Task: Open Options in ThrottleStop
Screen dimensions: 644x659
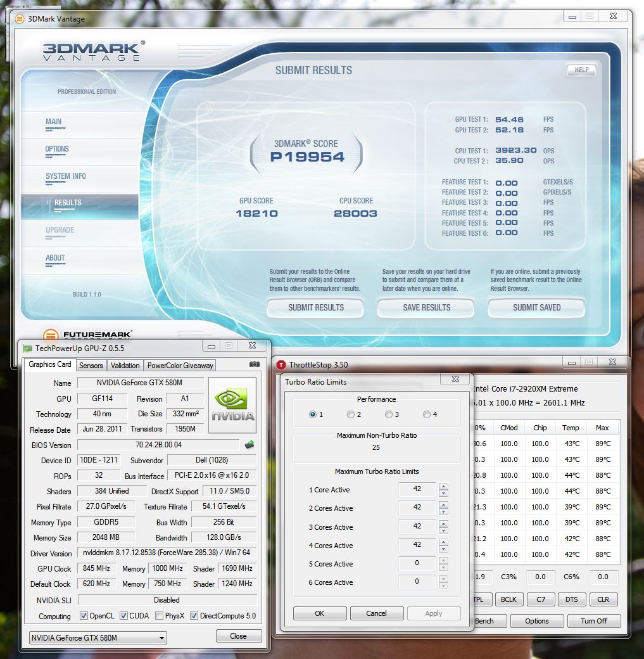Action: [537, 621]
